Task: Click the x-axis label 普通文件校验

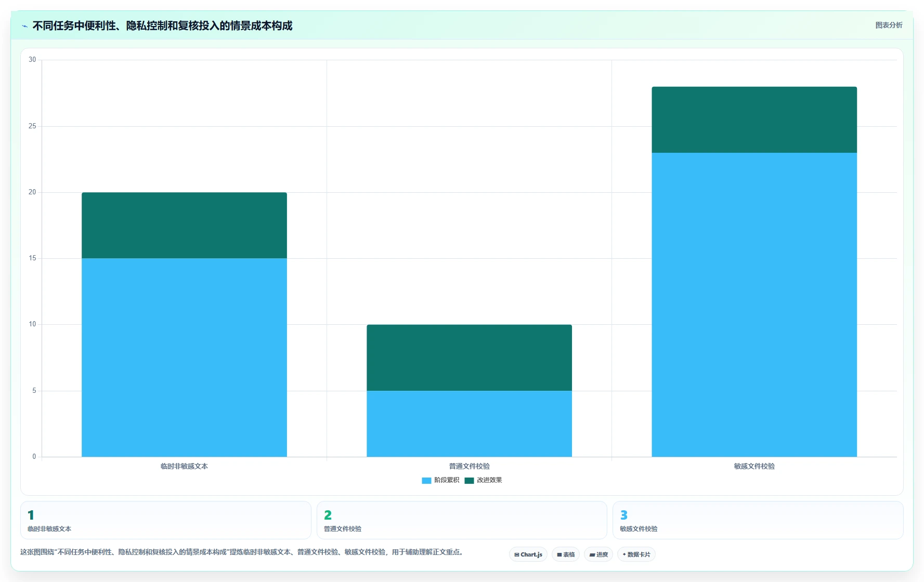Action: [x=469, y=466]
